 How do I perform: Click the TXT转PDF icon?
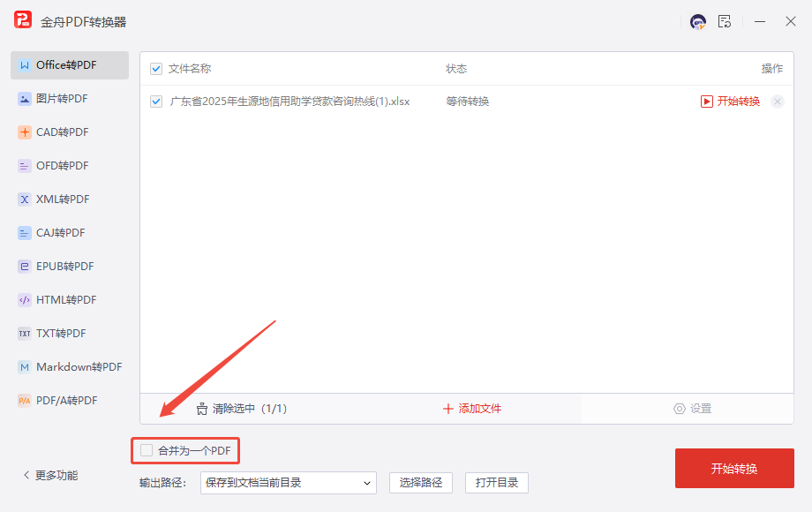tap(25, 334)
